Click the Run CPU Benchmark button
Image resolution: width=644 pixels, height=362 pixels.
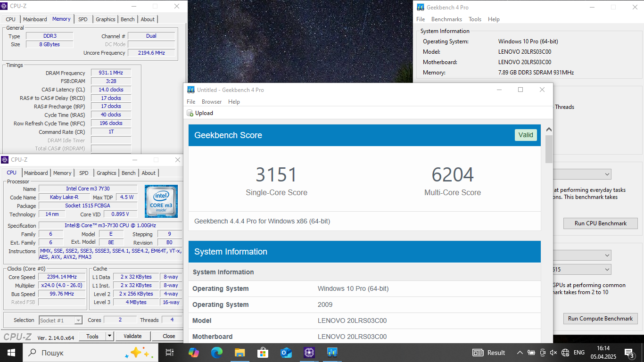600,223
